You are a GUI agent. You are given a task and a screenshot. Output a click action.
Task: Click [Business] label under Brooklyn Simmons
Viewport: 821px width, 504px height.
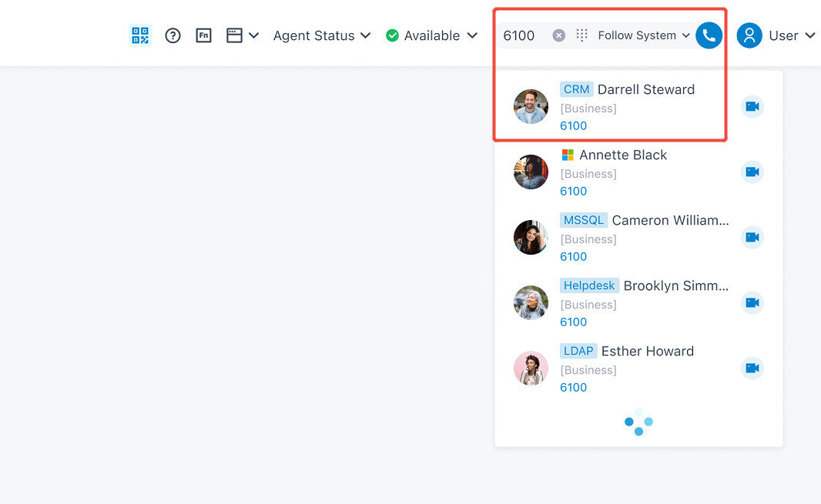[588, 305]
